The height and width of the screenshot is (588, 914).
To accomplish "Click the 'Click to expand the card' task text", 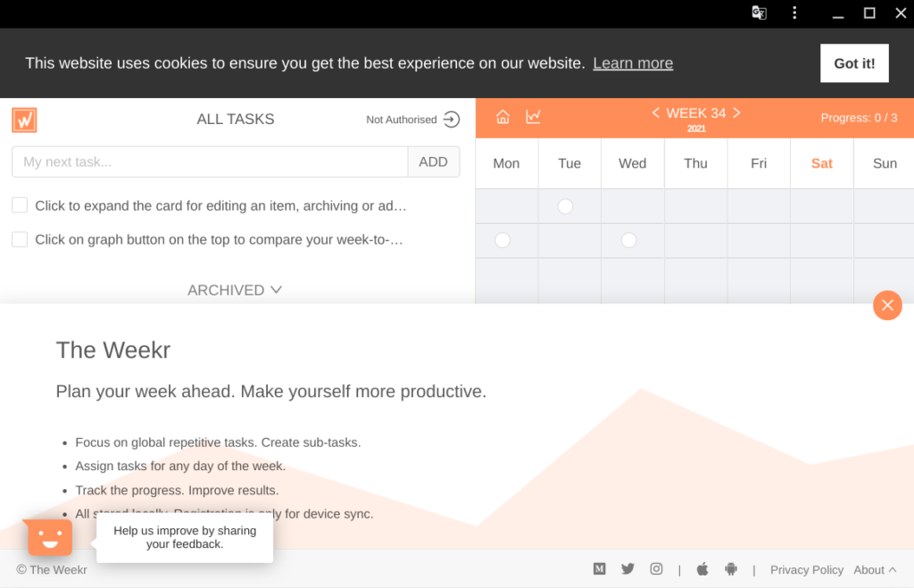I will click(x=221, y=206).
